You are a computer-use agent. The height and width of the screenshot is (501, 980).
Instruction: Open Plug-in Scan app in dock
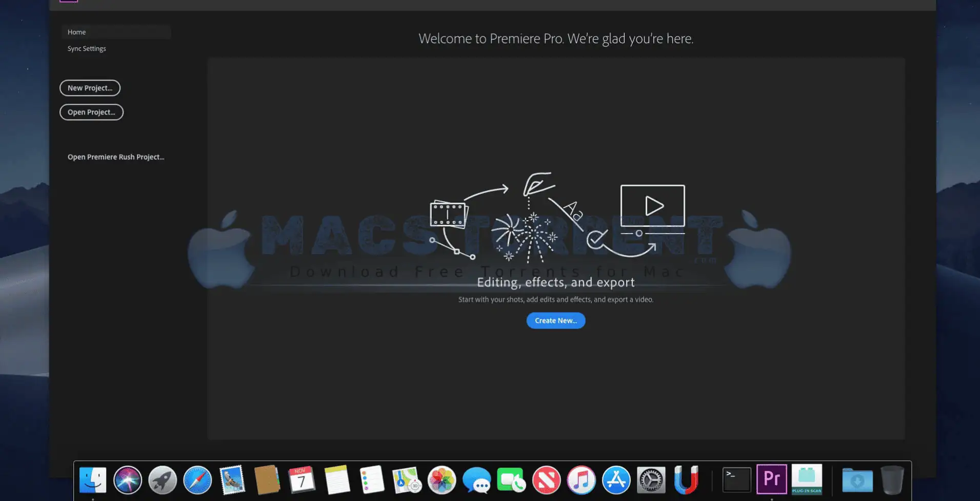[x=807, y=479]
